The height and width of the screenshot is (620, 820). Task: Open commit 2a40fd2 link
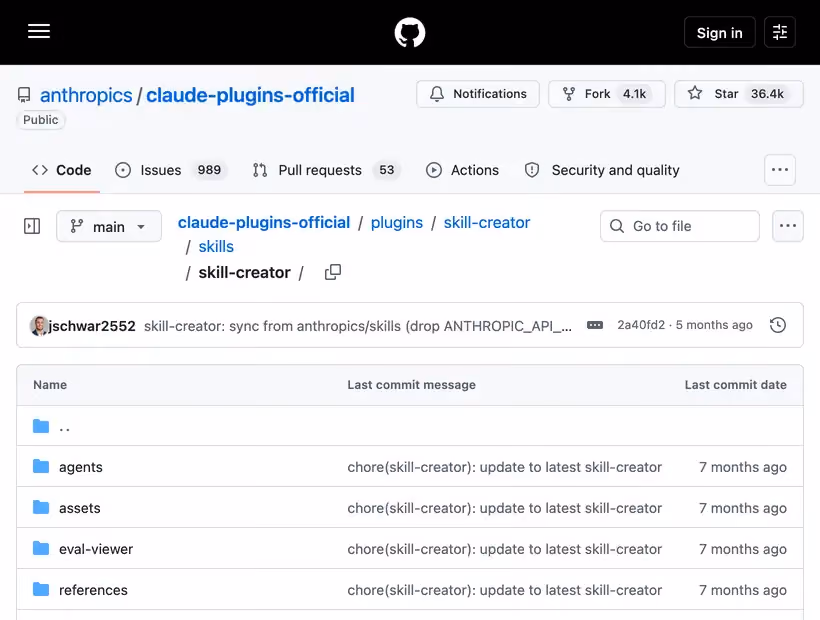click(x=641, y=325)
